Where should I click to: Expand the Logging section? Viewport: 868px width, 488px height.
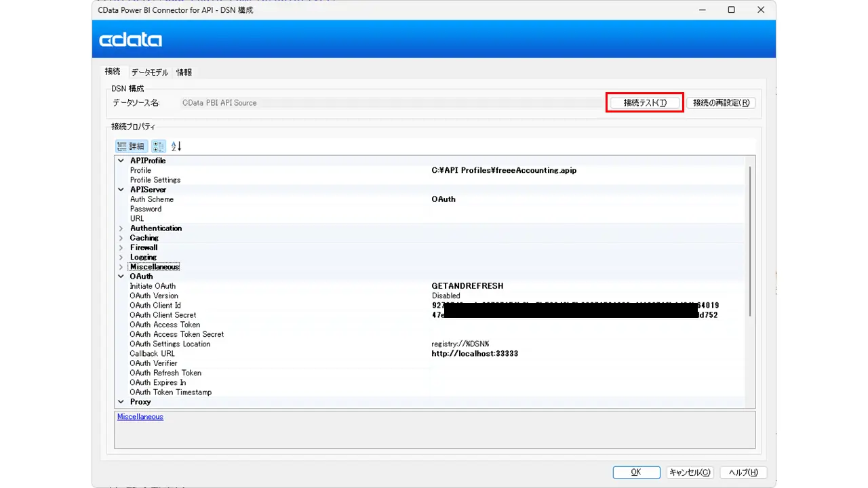[x=121, y=258]
